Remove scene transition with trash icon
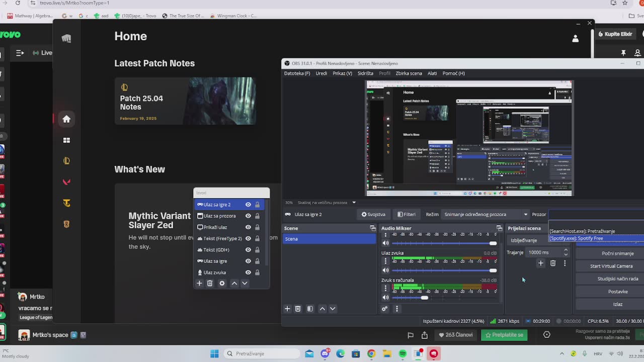Image resolution: width=644 pixels, height=362 pixels. 553,263
